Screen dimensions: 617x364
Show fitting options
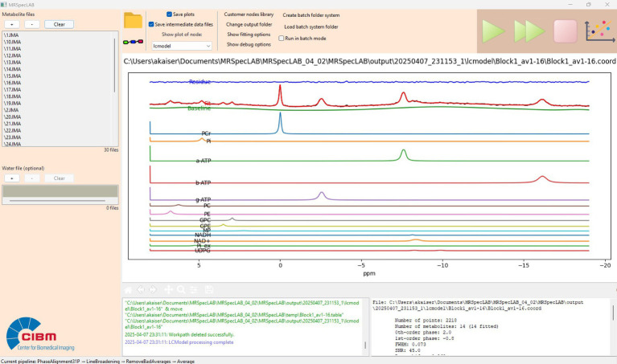click(249, 35)
